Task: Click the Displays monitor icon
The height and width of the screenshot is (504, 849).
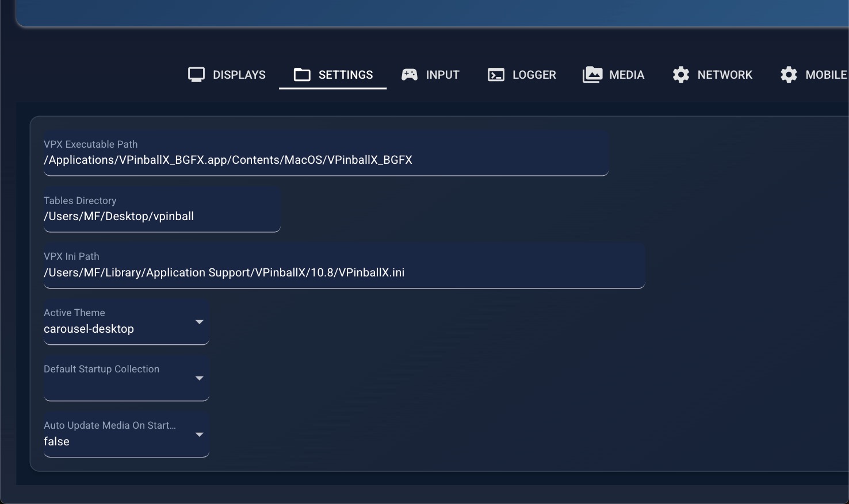Action: [x=196, y=74]
